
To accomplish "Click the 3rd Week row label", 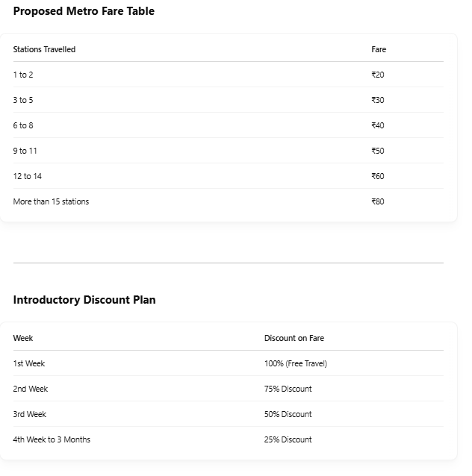I will pyautogui.click(x=30, y=414).
